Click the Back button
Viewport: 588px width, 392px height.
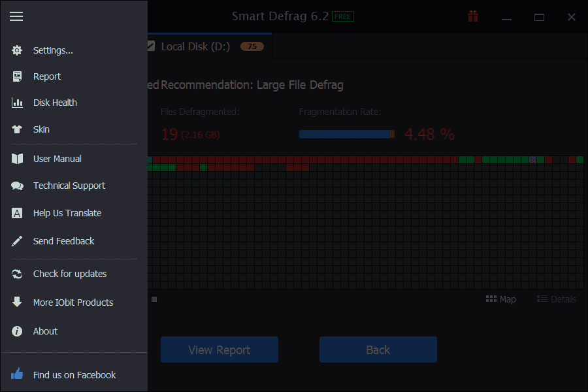378,350
